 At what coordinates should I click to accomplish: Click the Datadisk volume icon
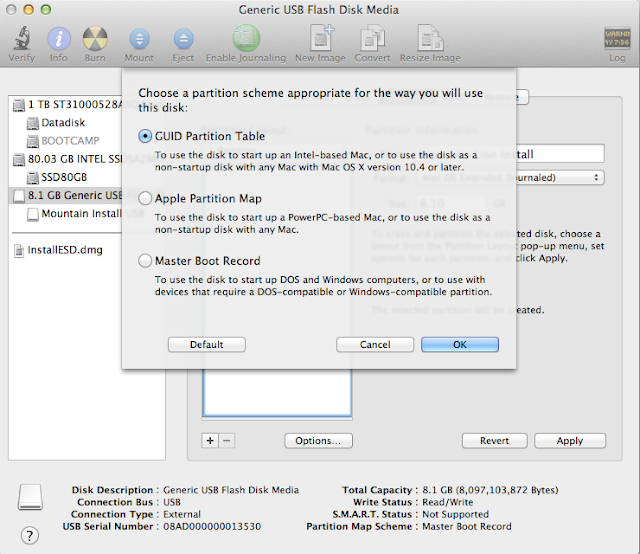tap(32, 123)
